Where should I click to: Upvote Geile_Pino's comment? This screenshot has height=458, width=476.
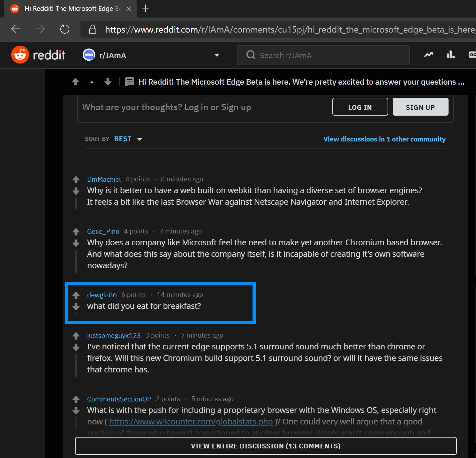pos(76,232)
